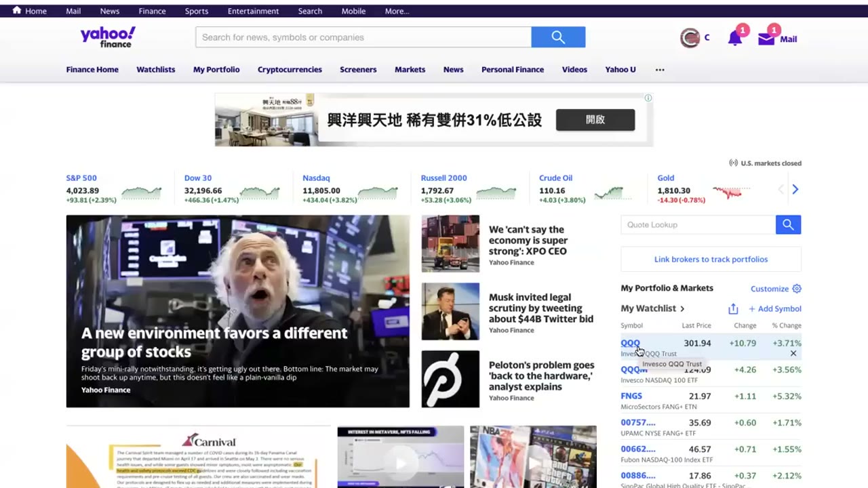Screen dimensions: 868x488
Task: Remove QQQ row with the X icon
Action: 793,353
